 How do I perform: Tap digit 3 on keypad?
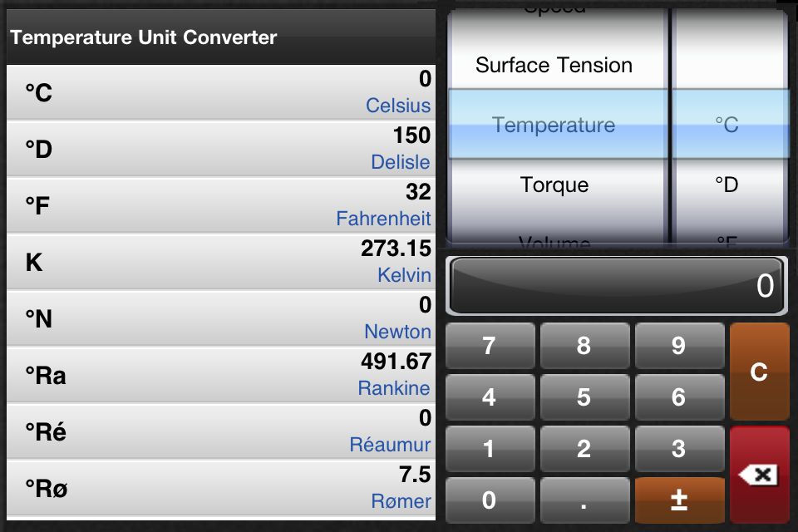679,449
